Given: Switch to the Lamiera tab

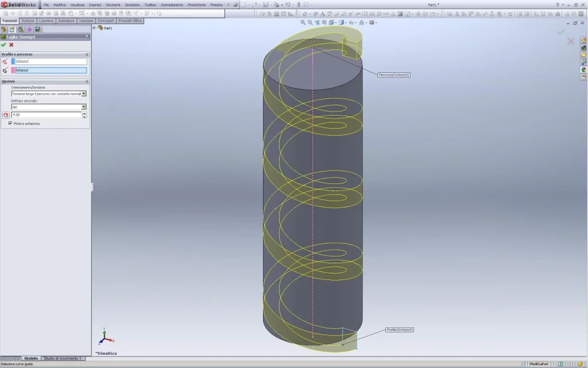Looking at the screenshot, I should [46, 21].
